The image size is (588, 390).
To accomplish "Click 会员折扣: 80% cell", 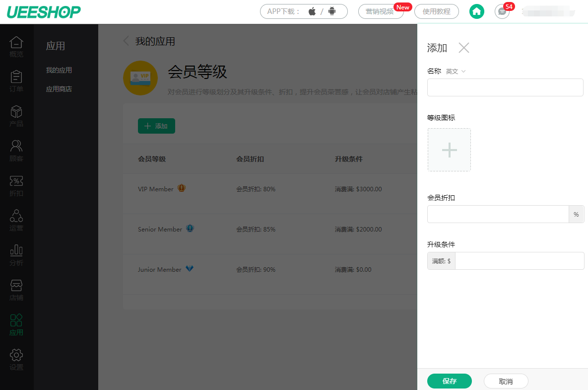I will pos(256,189).
